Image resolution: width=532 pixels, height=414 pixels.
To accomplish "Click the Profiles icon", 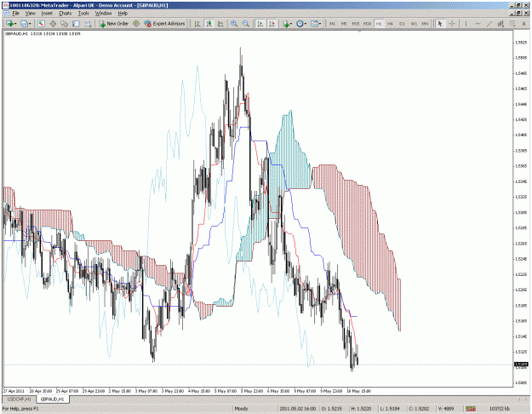I will (24, 24).
